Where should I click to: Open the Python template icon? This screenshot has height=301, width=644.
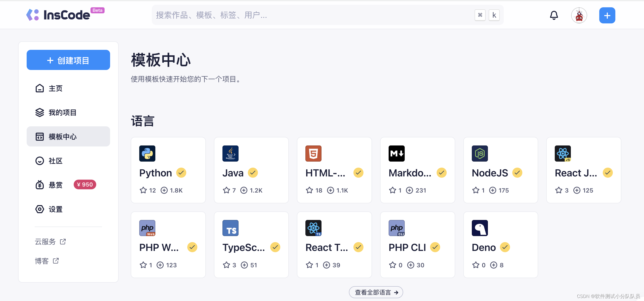pos(147,154)
